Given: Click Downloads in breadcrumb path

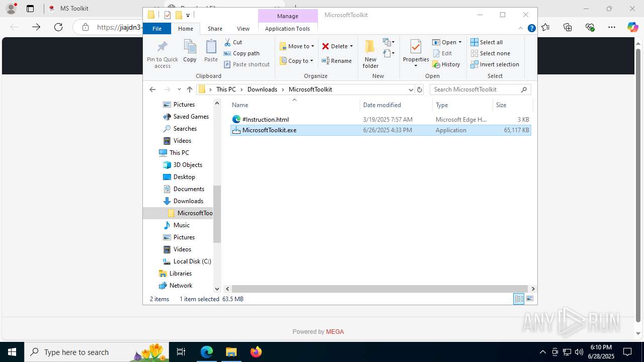Looking at the screenshot, I should point(262,89).
